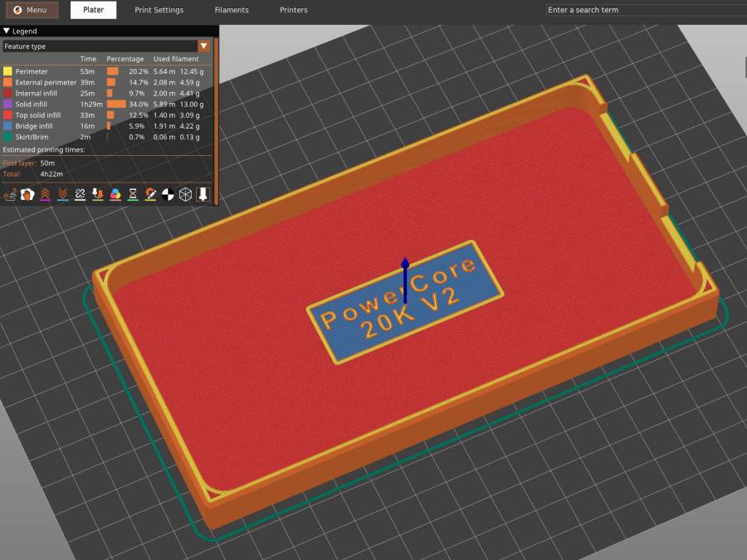Toggle shells cube icon
The height and width of the screenshot is (560, 747).
pyautogui.click(x=185, y=194)
